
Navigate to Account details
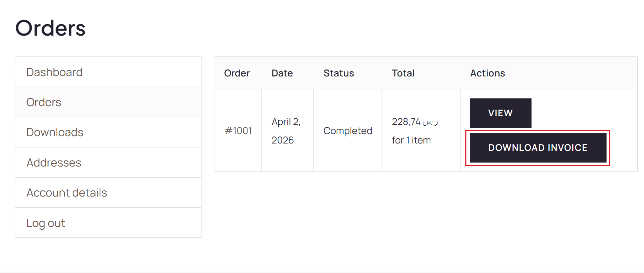point(67,193)
